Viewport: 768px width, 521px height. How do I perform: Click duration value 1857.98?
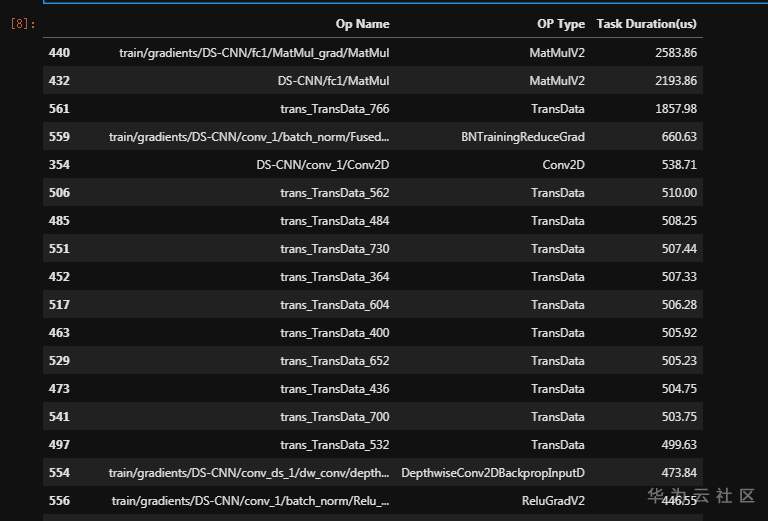coord(676,109)
